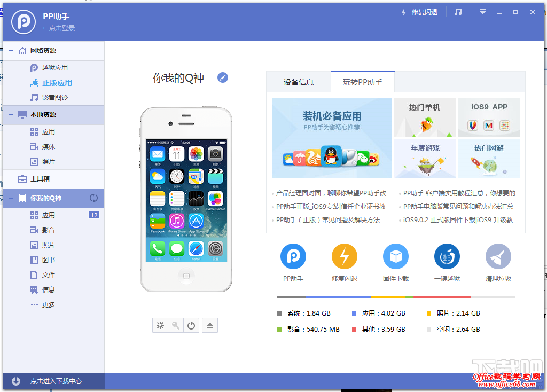The height and width of the screenshot is (392, 547).
Task: Click the orange 修复闪退 lightning icon
Action: [x=345, y=256]
